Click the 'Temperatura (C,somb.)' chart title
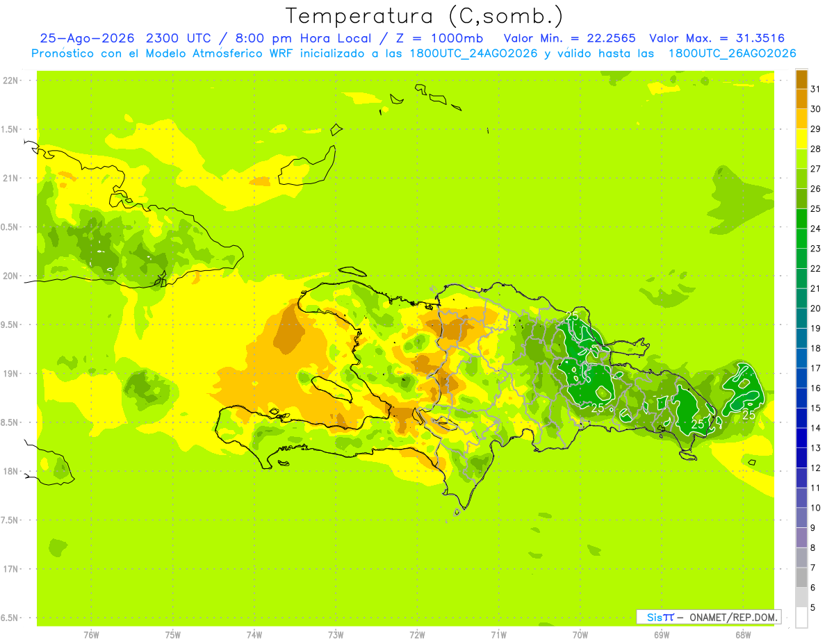834x644 pixels. (x=424, y=16)
